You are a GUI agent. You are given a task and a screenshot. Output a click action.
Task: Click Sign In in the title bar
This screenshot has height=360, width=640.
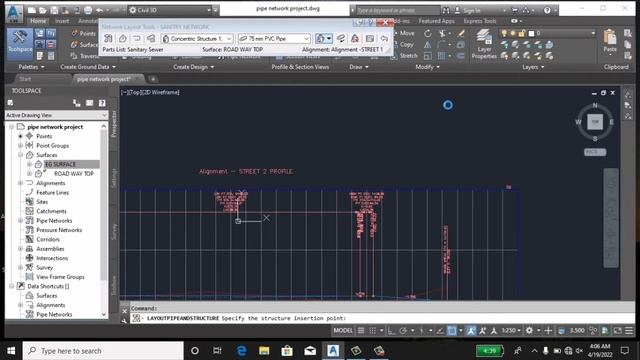click(x=471, y=11)
